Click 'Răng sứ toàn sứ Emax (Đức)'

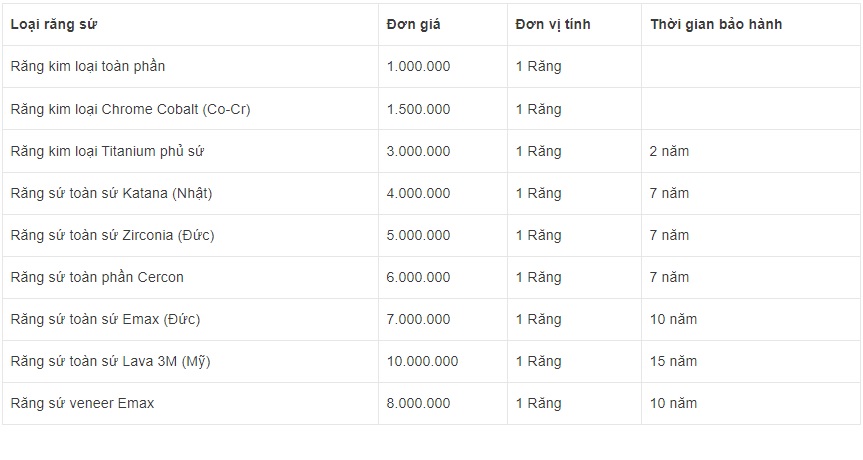(105, 319)
